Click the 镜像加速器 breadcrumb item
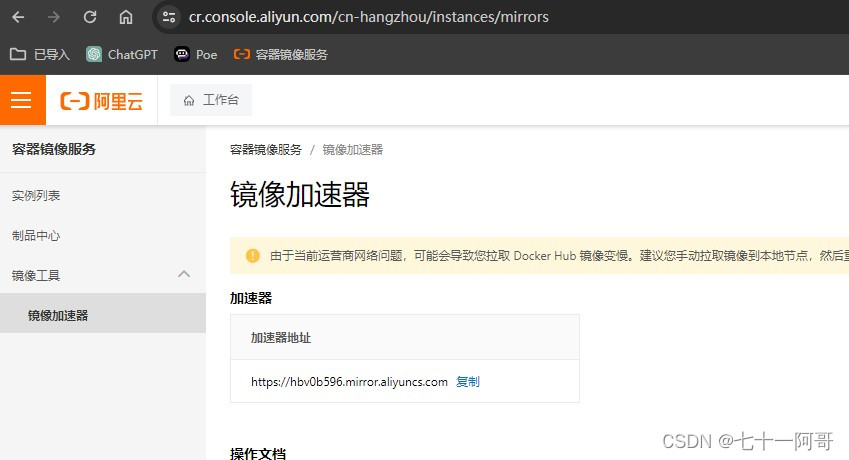This screenshot has width=849, height=460. (352, 150)
